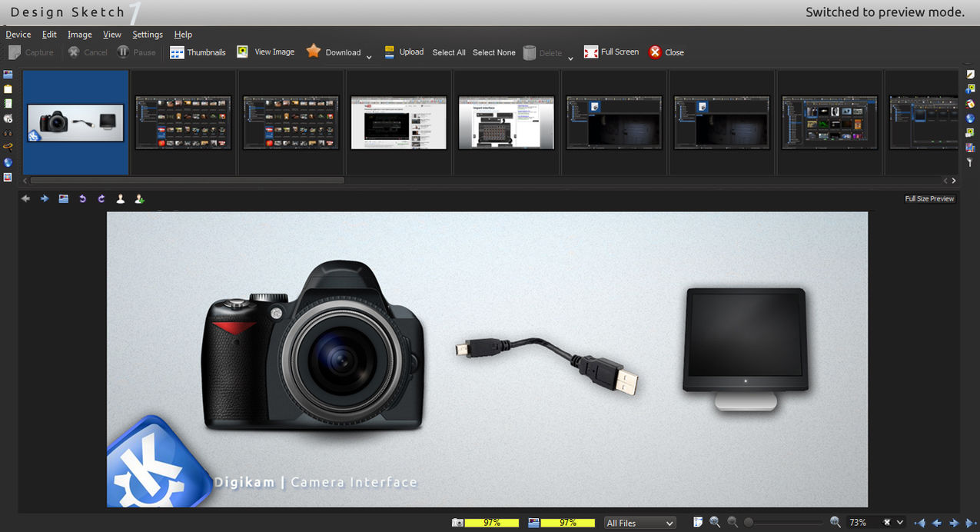Open the 73% zoom level dropdown
This screenshot has width=980, height=532.
pos(900,523)
